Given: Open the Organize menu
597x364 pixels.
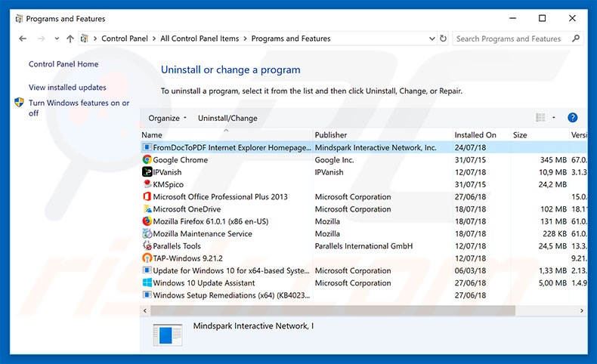Looking at the screenshot, I should [167, 118].
